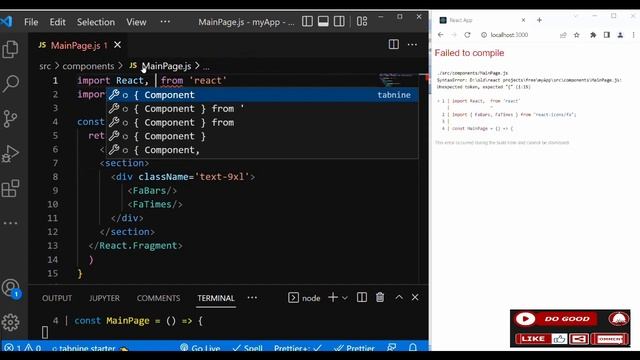Choose suggestion '{ Component,'
Screen dimensions: 640x360
tap(262, 150)
